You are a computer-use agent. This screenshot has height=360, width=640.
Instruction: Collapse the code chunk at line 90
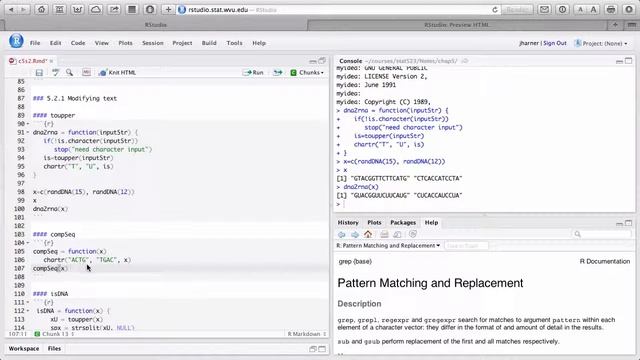click(x=28, y=124)
